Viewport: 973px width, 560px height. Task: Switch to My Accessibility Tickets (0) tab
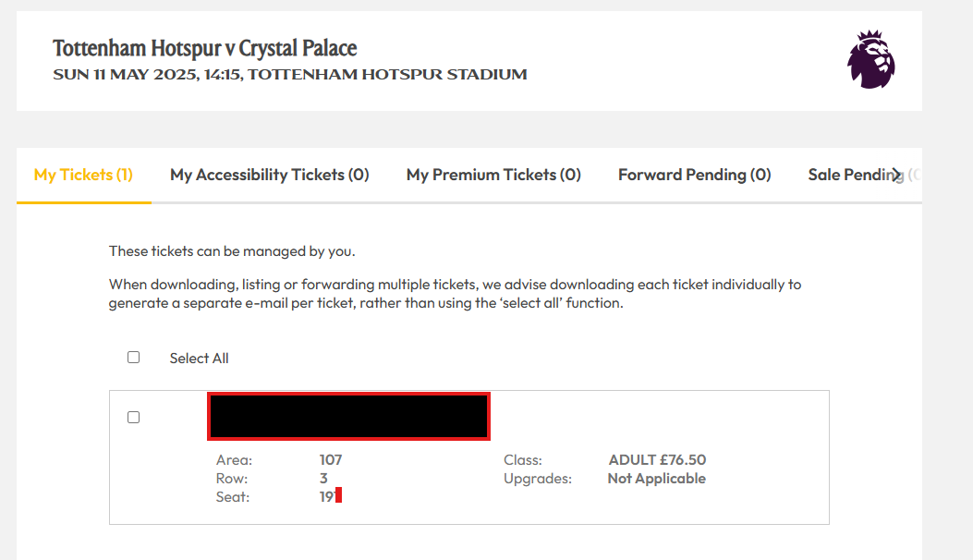click(269, 175)
